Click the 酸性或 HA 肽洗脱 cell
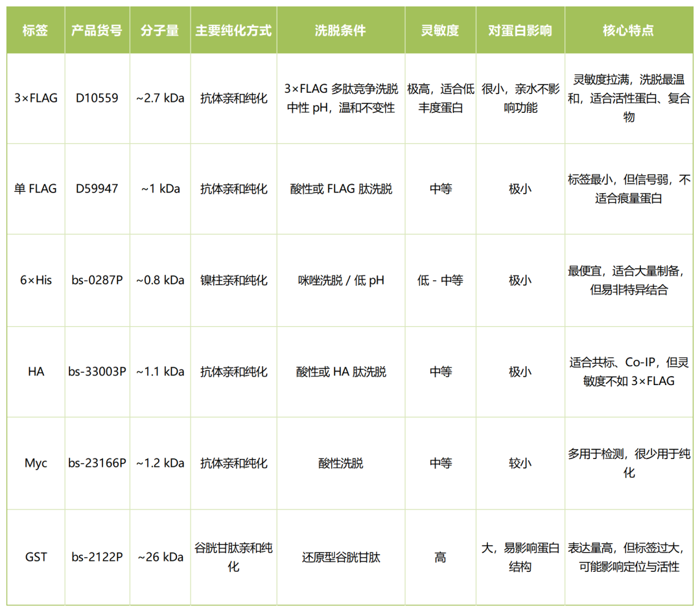700x612 pixels. click(x=341, y=372)
